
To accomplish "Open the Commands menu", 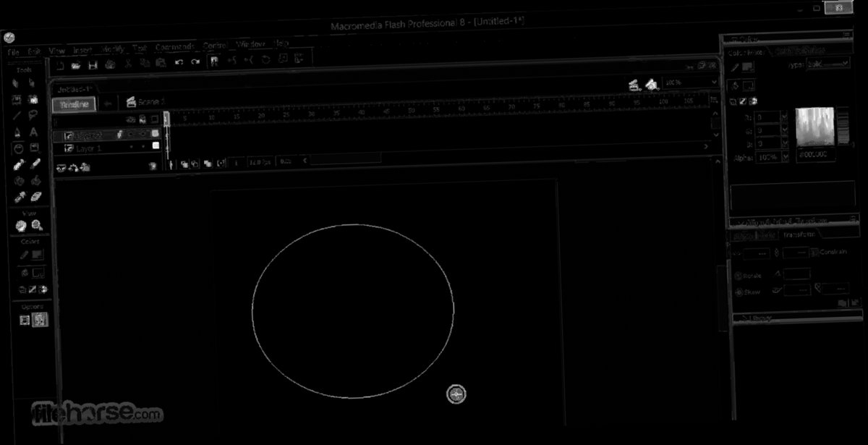I will (175, 47).
